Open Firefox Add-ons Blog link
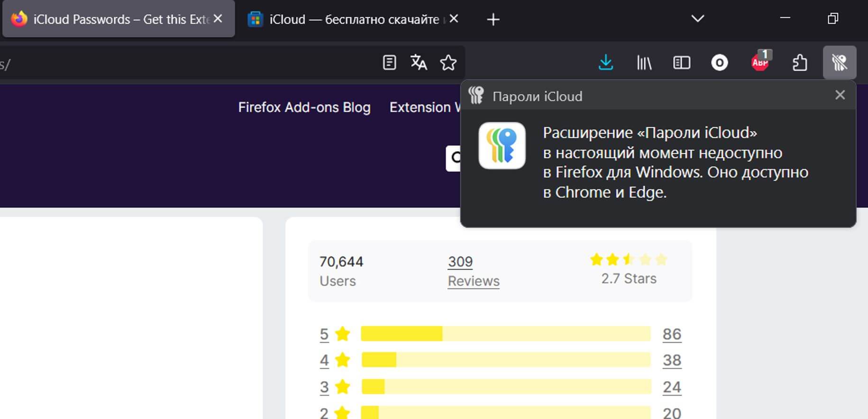Screen dimensions: 868x419 (304, 107)
